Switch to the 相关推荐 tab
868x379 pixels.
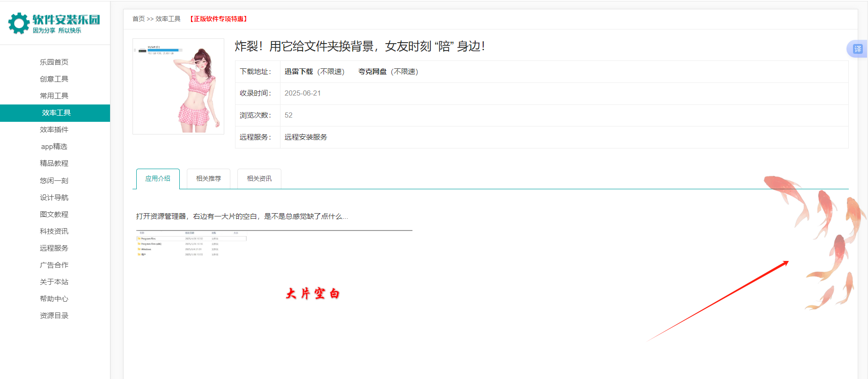point(208,178)
